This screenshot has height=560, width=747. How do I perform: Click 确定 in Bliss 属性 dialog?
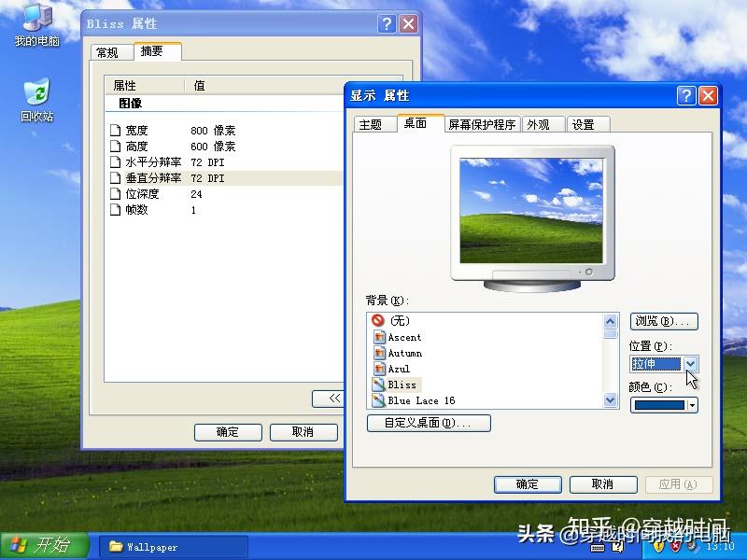[228, 432]
